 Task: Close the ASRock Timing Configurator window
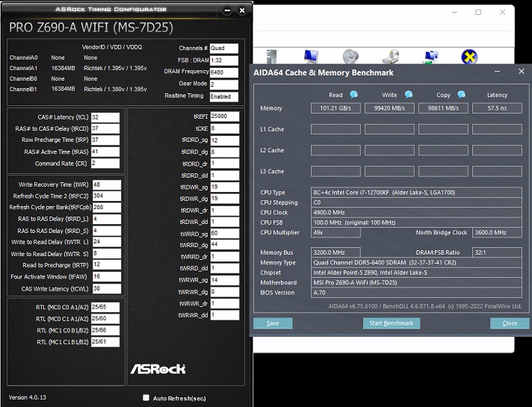coord(242,10)
